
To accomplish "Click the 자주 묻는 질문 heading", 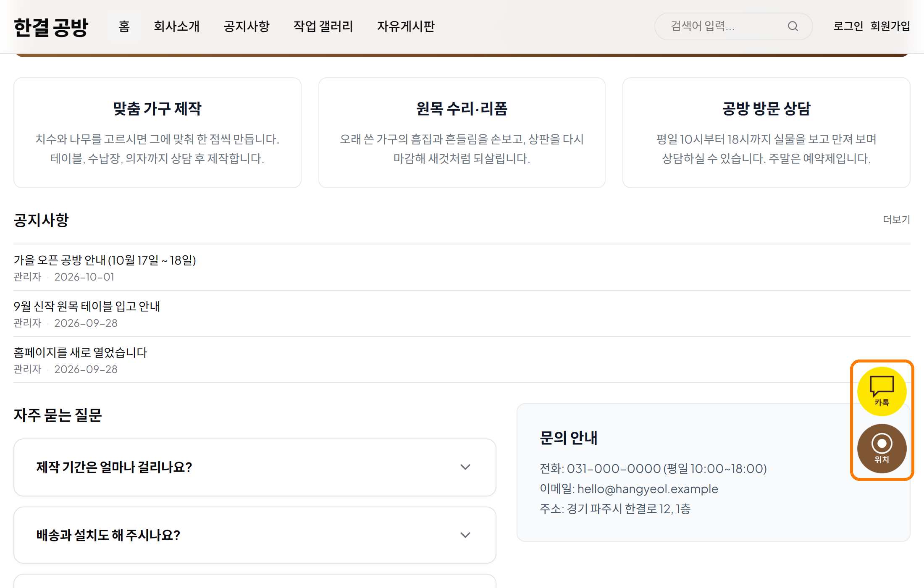I will 58,415.
